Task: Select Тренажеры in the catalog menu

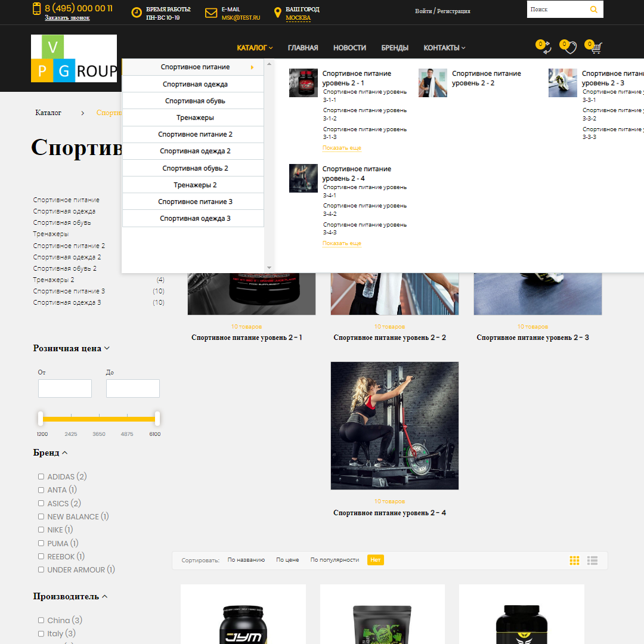Action: tap(195, 117)
